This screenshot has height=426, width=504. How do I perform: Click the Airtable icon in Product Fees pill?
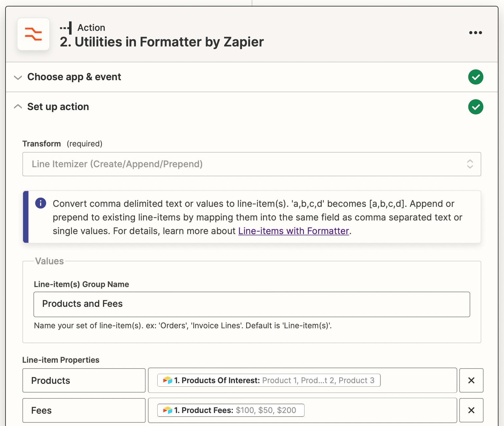167,410
